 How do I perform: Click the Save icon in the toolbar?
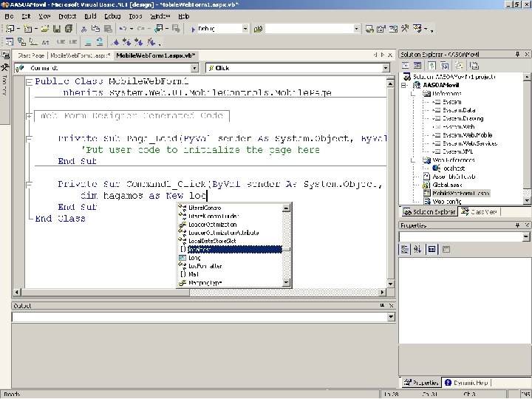(x=57, y=29)
